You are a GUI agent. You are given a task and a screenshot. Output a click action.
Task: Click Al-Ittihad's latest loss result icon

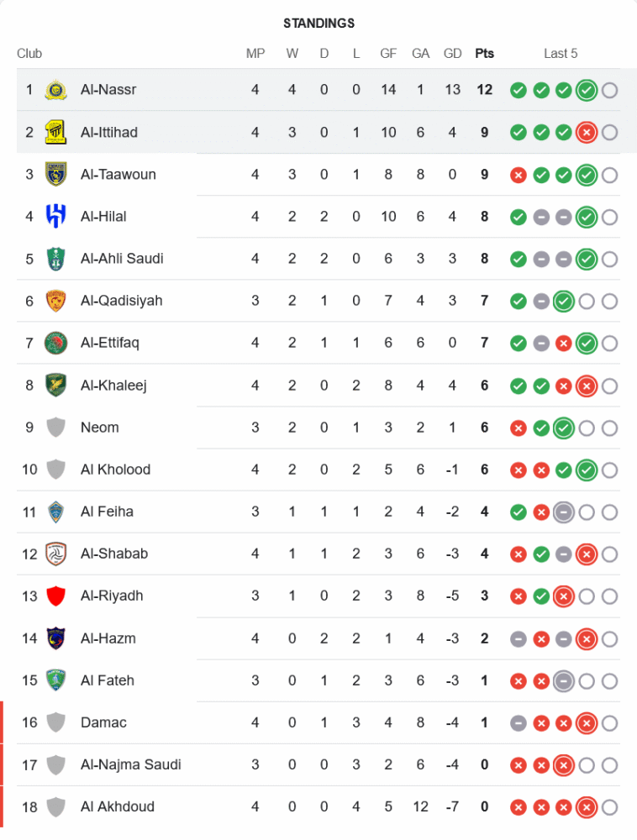587,132
